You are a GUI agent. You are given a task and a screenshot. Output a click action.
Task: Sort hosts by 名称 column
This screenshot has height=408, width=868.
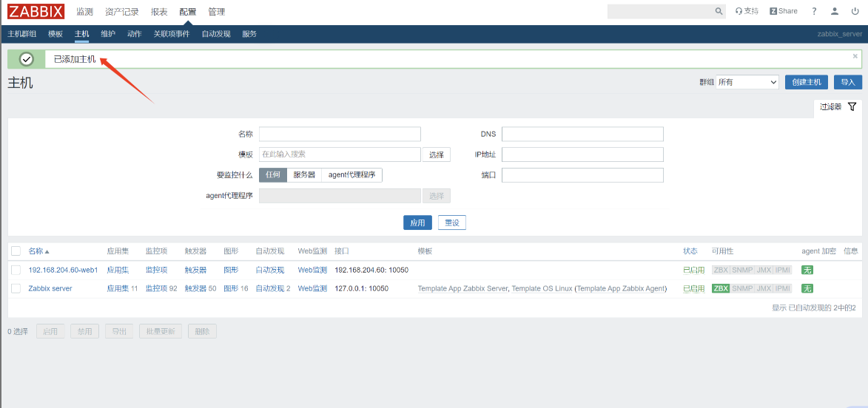pos(38,251)
